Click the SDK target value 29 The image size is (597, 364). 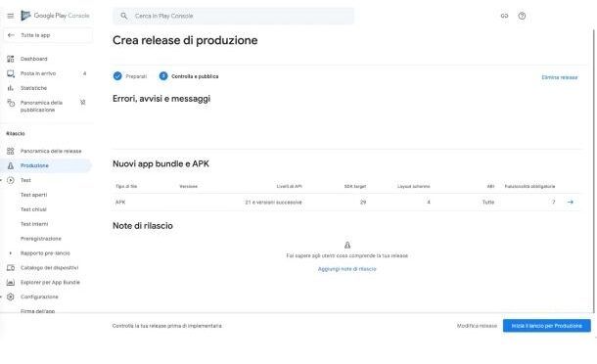(x=363, y=203)
